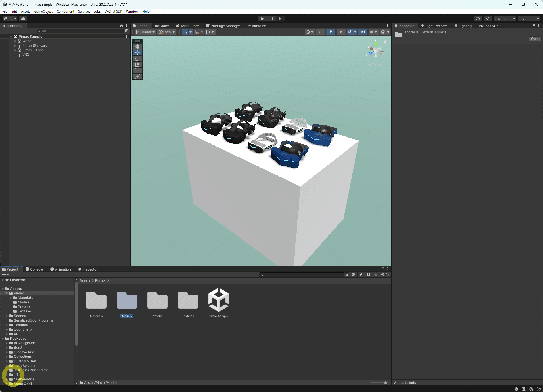
Task: Open the global search magnifier
Action: point(488,19)
